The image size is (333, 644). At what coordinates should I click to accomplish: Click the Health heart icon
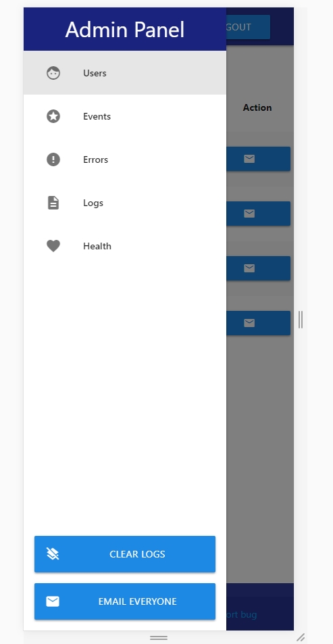[x=53, y=246]
